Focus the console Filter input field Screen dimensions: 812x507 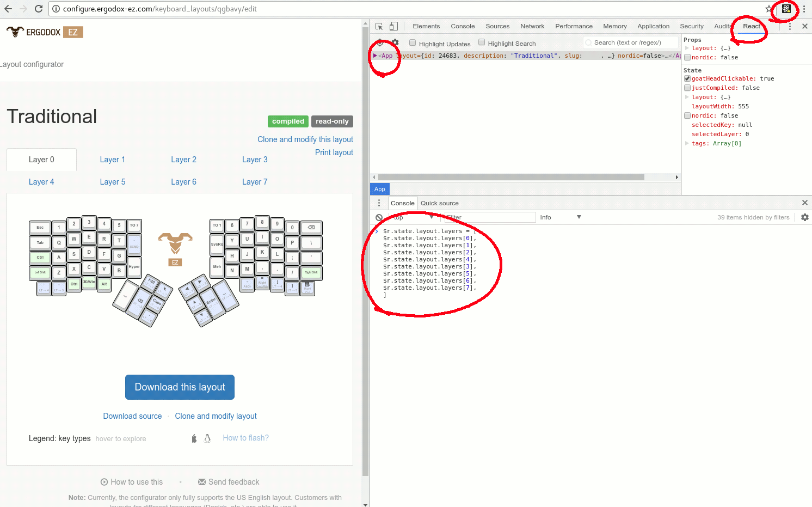point(490,217)
